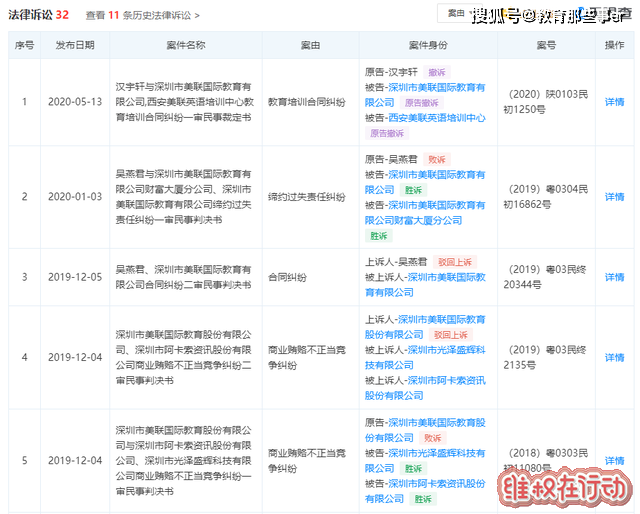Select the 法律诉讼 32 section heading
This screenshot has height=514, width=640.
38,15
